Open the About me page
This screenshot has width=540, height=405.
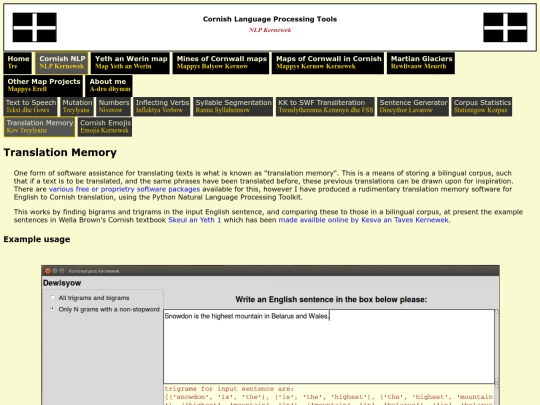click(109, 85)
